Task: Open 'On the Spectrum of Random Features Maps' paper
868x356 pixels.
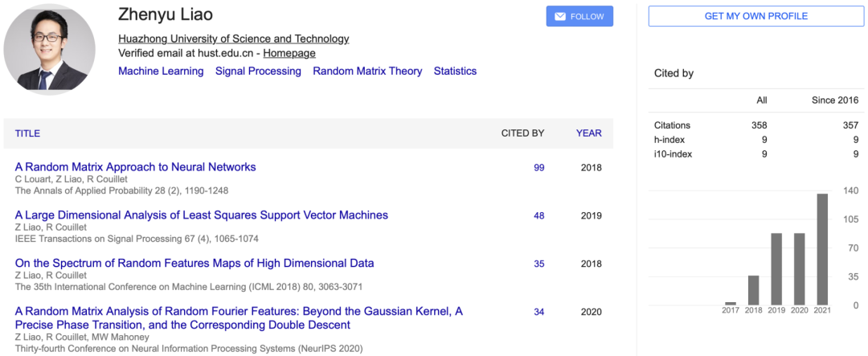Action: 194,263
